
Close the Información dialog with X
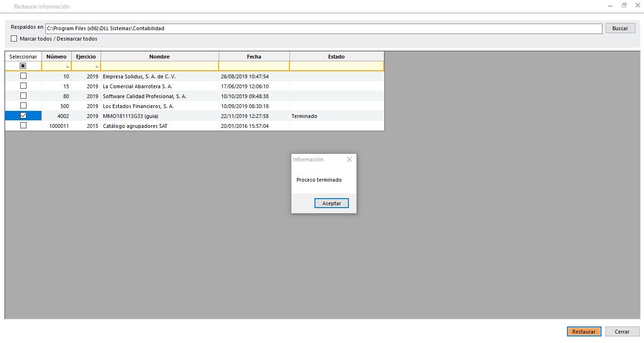click(x=349, y=159)
